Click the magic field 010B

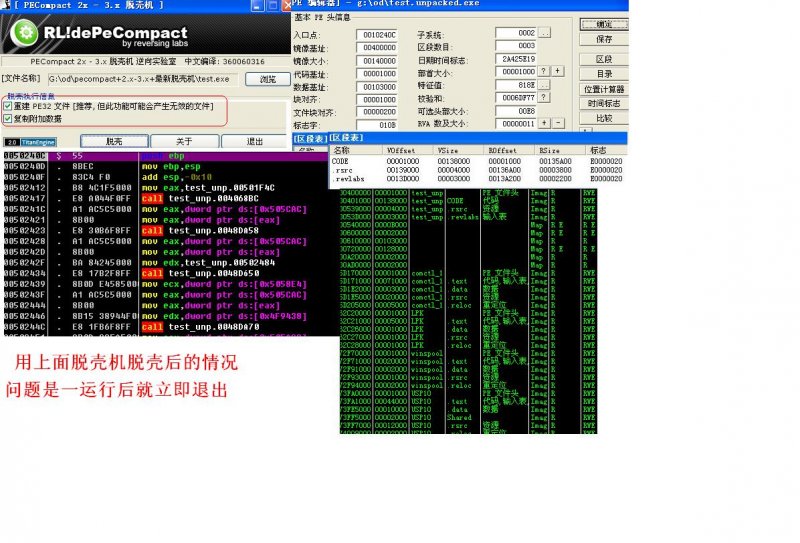click(x=377, y=125)
